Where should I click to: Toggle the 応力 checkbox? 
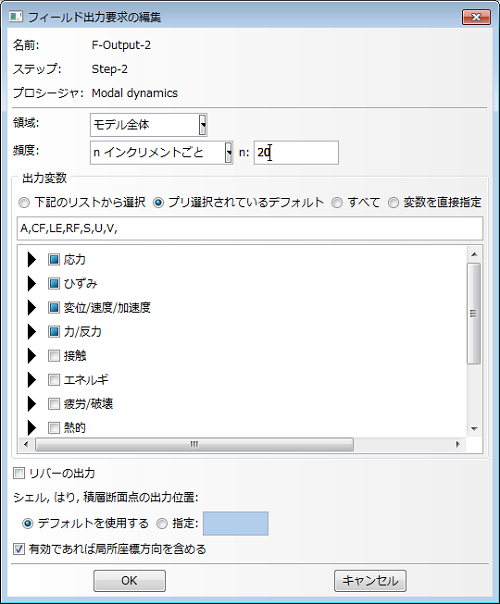[x=54, y=260]
